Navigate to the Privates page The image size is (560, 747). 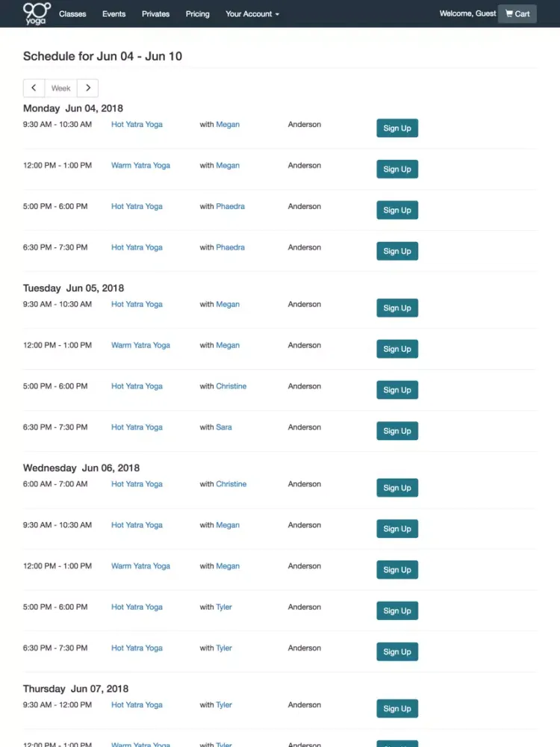click(155, 13)
